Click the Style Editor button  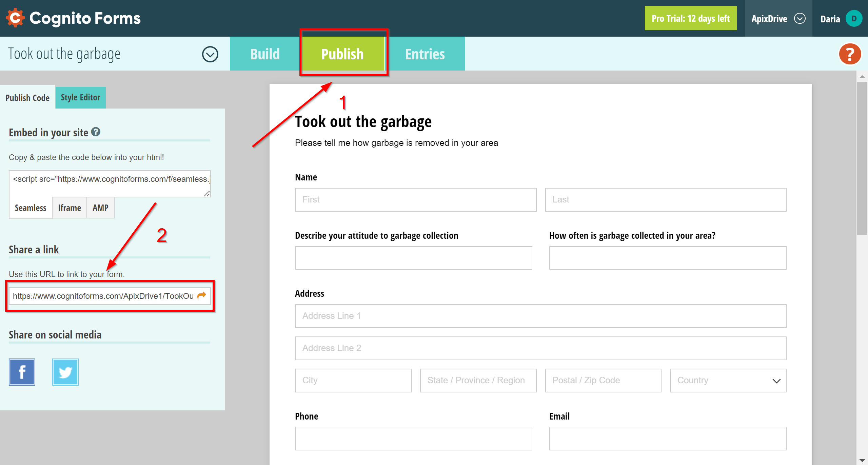point(80,97)
